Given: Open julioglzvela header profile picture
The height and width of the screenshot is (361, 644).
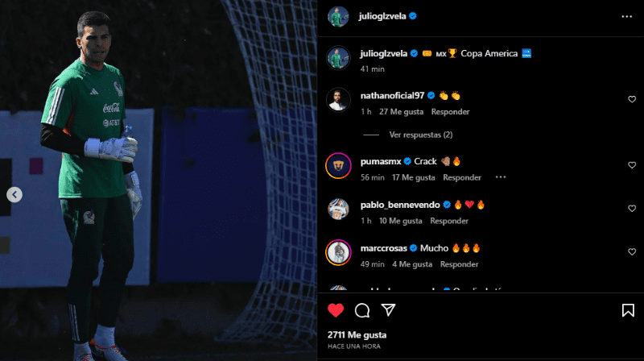Looking at the screenshot, I should tap(338, 16).
